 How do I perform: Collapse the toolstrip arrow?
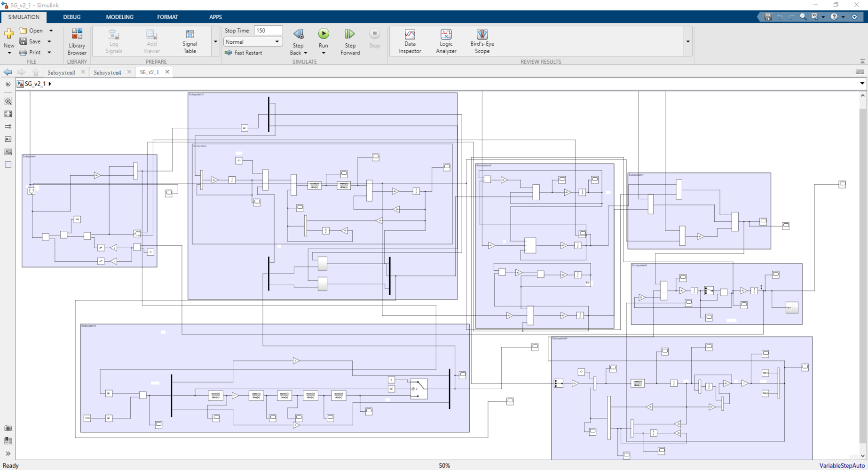point(862,62)
